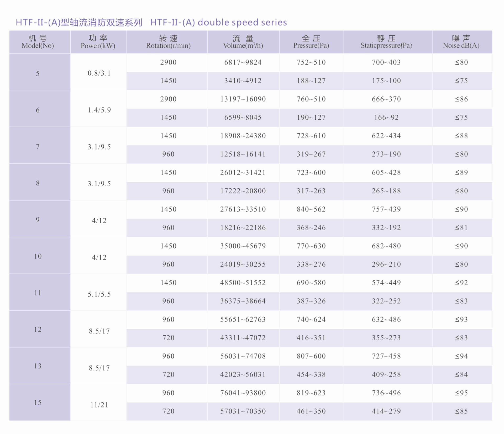
Task: Click volume value 24019~30255
Action: (243, 264)
